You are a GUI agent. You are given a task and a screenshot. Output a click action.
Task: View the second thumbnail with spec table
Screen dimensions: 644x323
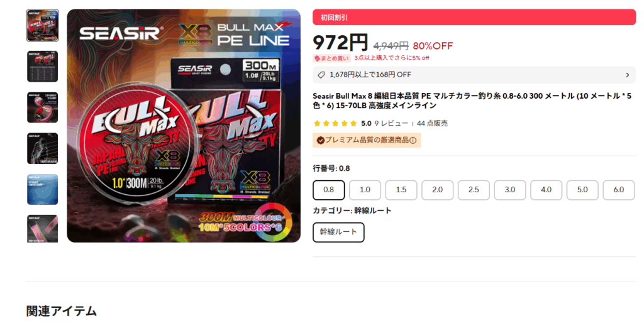click(x=43, y=67)
